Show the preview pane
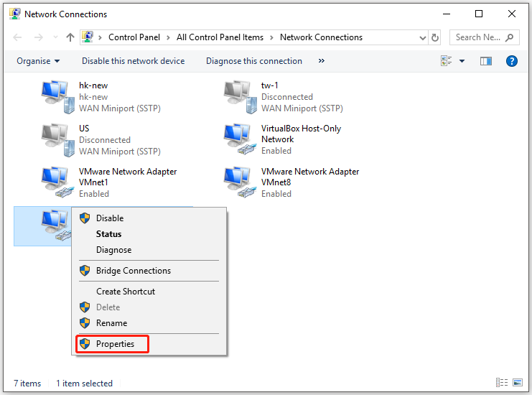 [486, 61]
